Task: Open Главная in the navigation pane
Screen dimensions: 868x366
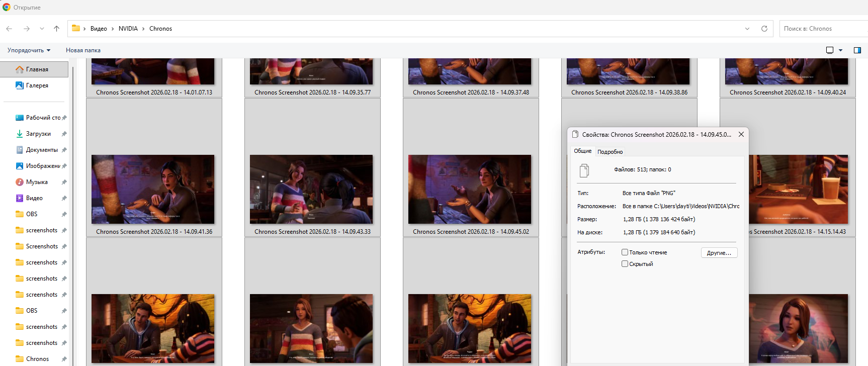Action: pyautogui.click(x=34, y=69)
